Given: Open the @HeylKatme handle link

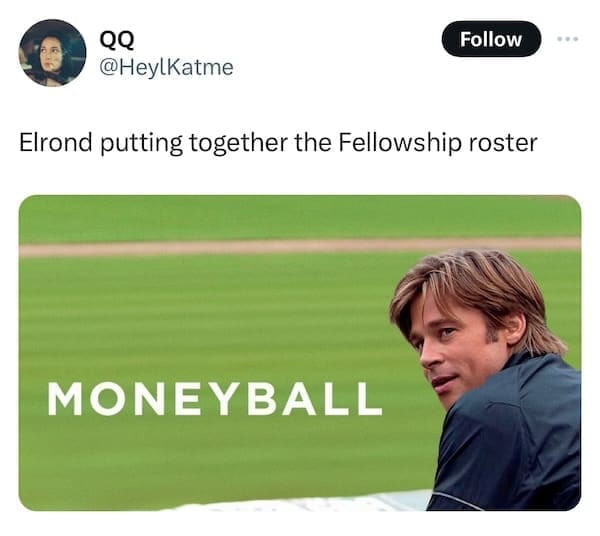Looking at the screenshot, I should (166, 66).
